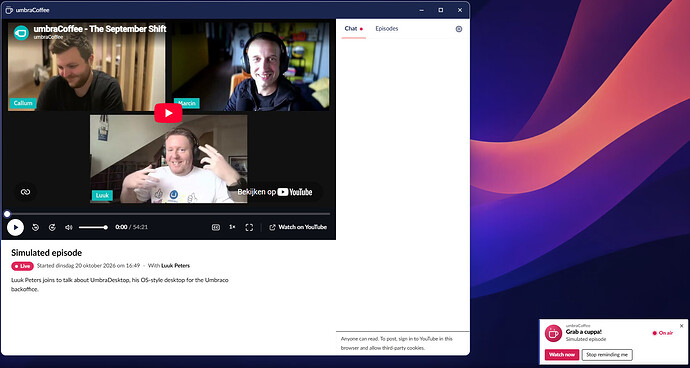Change playback speed 1× control
The image size is (690, 368).
pyautogui.click(x=232, y=227)
